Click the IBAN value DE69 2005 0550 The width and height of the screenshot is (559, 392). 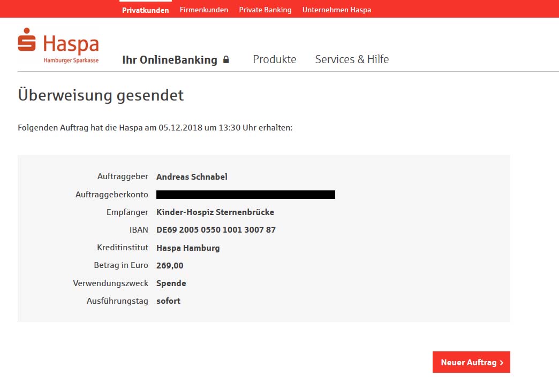coord(216,230)
